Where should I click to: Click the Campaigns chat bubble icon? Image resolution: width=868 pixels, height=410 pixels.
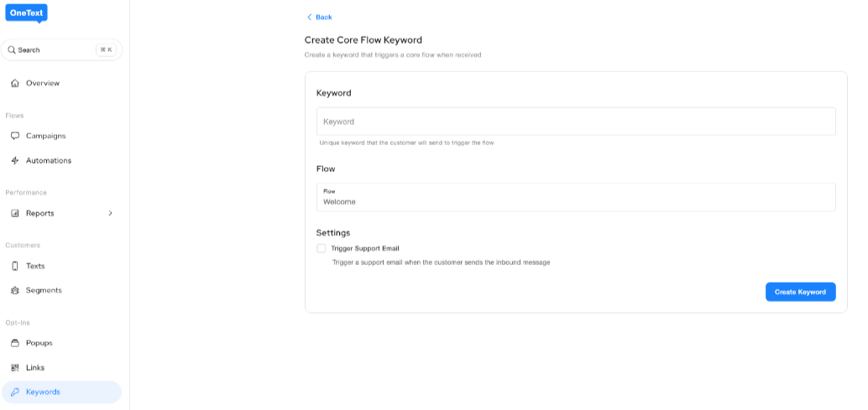[15, 136]
